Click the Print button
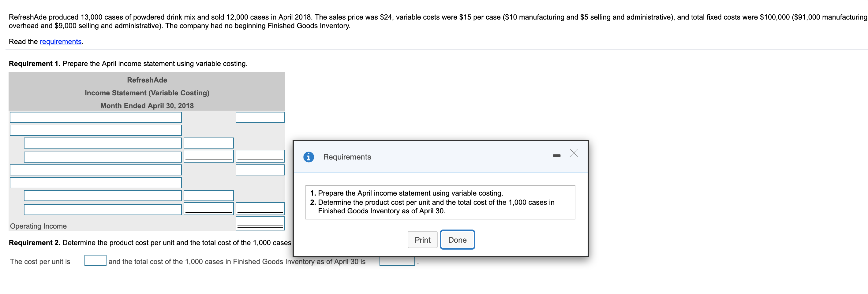This screenshot has width=868, height=294. (422, 240)
